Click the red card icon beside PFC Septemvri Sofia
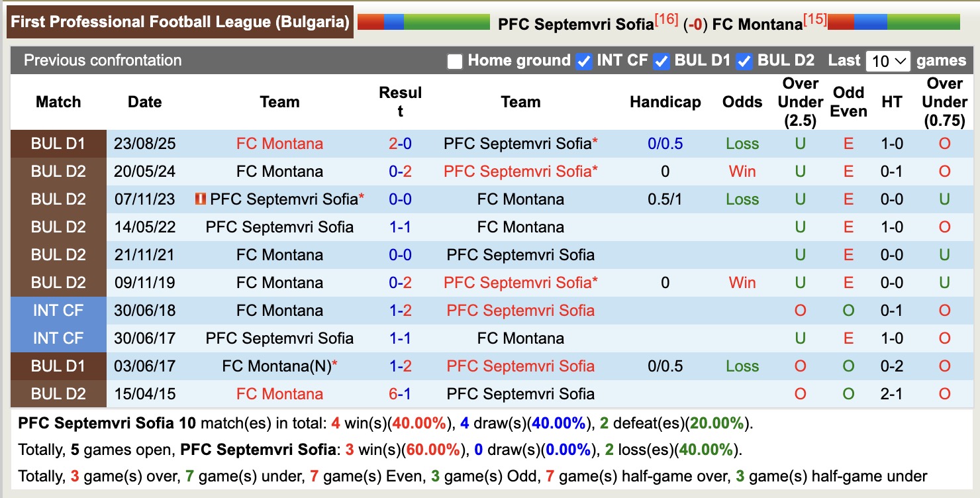980x498 pixels. pyautogui.click(x=201, y=199)
